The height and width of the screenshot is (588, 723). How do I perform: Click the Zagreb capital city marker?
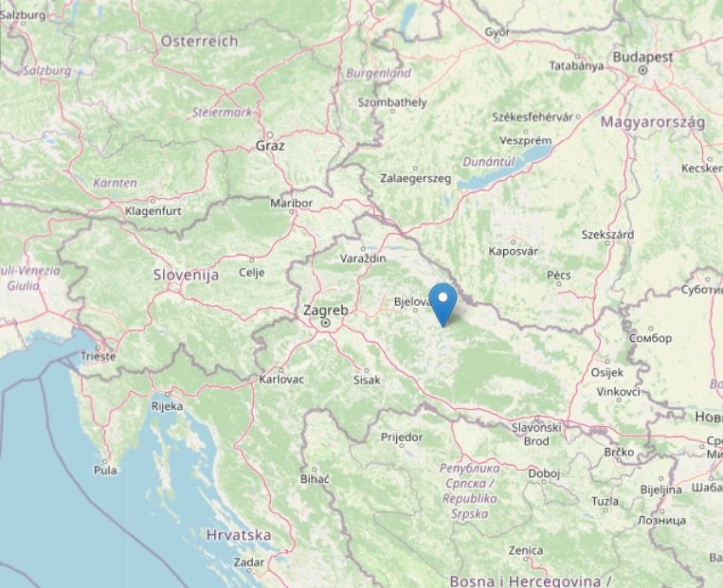[x=326, y=323]
